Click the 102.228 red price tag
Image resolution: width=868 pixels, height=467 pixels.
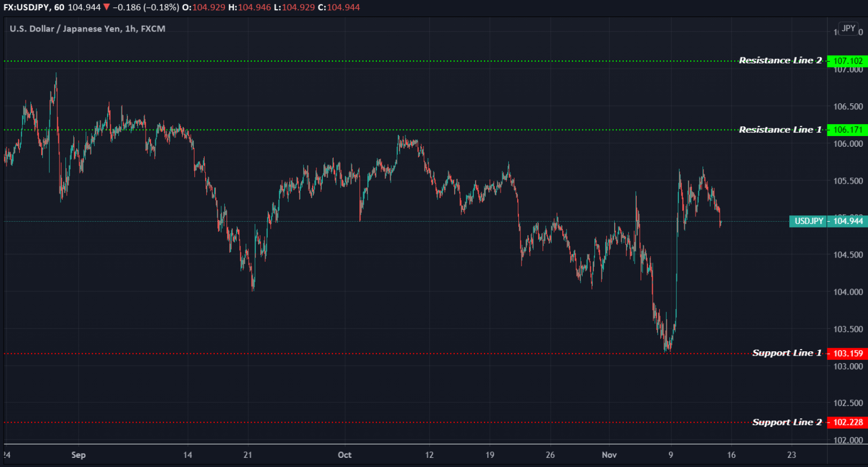point(848,422)
